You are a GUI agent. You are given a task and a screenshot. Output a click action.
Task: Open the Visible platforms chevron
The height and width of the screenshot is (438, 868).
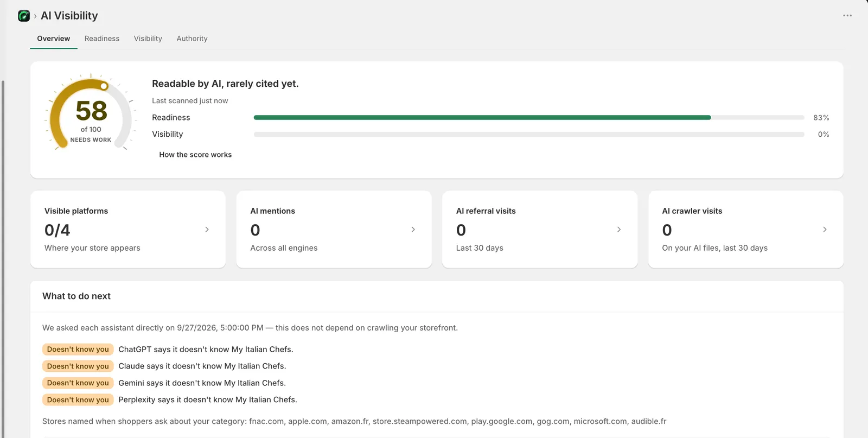pos(207,230)
